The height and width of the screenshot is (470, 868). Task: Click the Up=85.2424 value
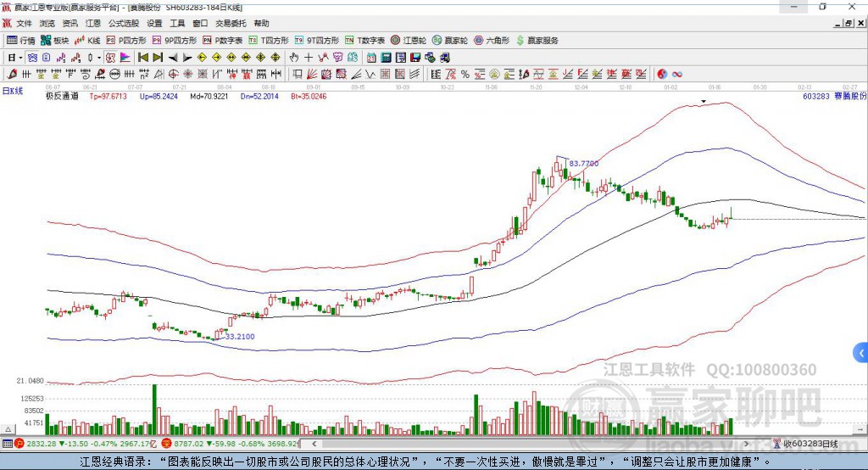(x=159, y=96)
